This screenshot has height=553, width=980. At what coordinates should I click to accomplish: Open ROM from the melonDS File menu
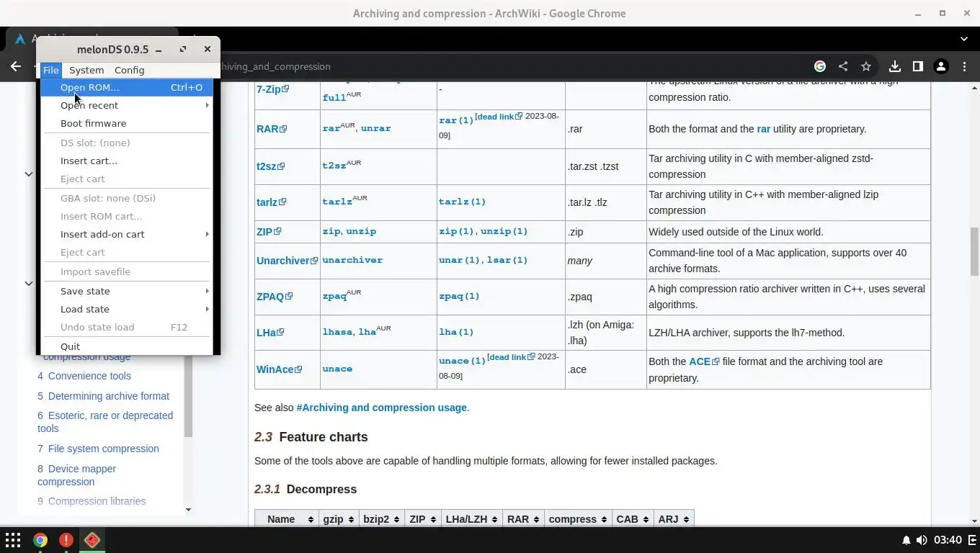tap(126, 87)
